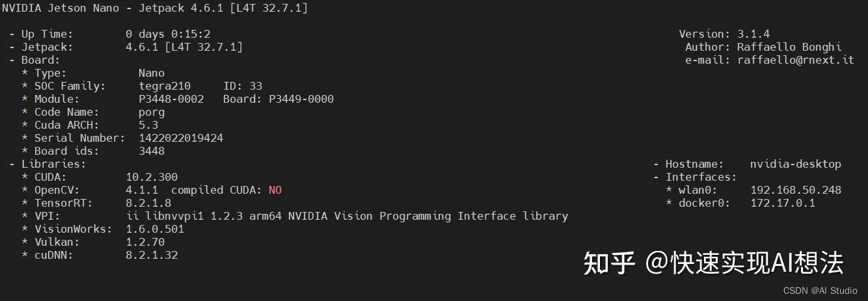The image size is (868, 301).
Task: Click the VisionWorks version 1.6.0.501
Action: click(x=155, y=229)
